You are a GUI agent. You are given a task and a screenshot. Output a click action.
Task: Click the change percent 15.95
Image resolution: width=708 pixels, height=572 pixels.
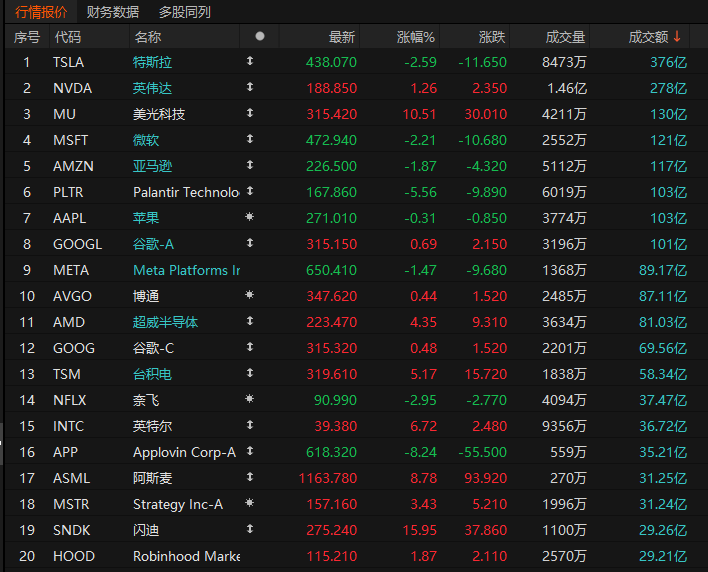tap(419, 530)
